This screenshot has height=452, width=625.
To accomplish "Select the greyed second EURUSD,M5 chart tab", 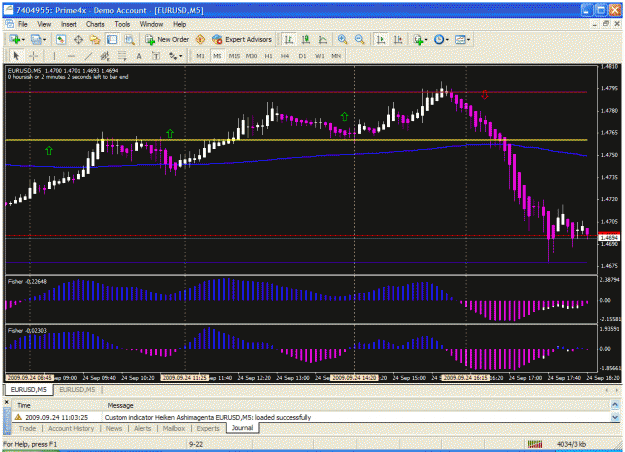I will click(77, 389).
